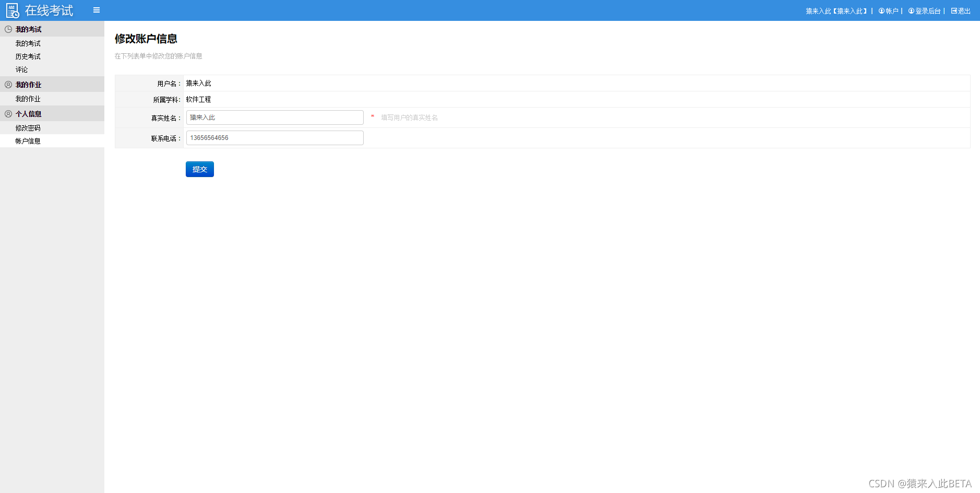Viewport: 980px width, 493px height.
Task: Focus the 真实姓名 input field
Action: [275, 118]
